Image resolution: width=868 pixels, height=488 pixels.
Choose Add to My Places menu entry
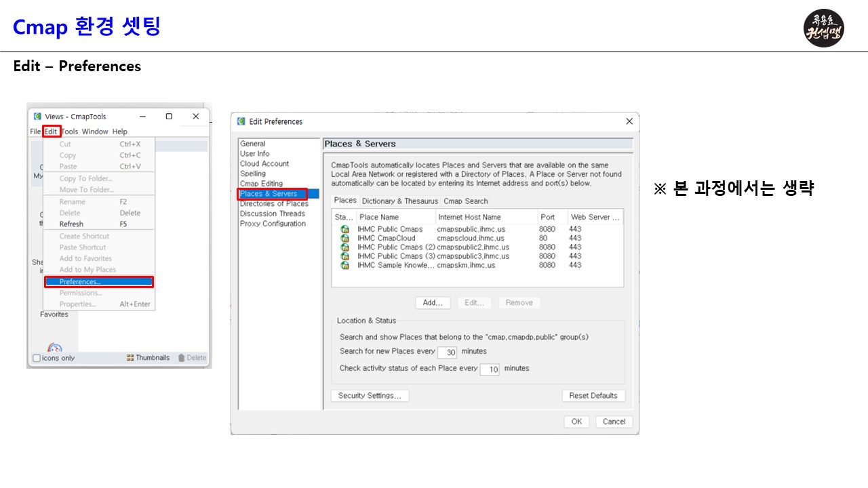tap(99, 270)
